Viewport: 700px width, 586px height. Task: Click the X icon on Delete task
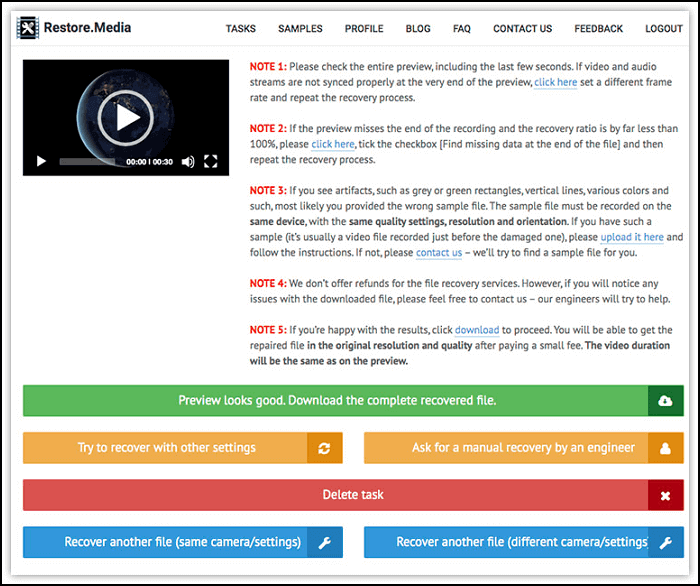[666, 495]
